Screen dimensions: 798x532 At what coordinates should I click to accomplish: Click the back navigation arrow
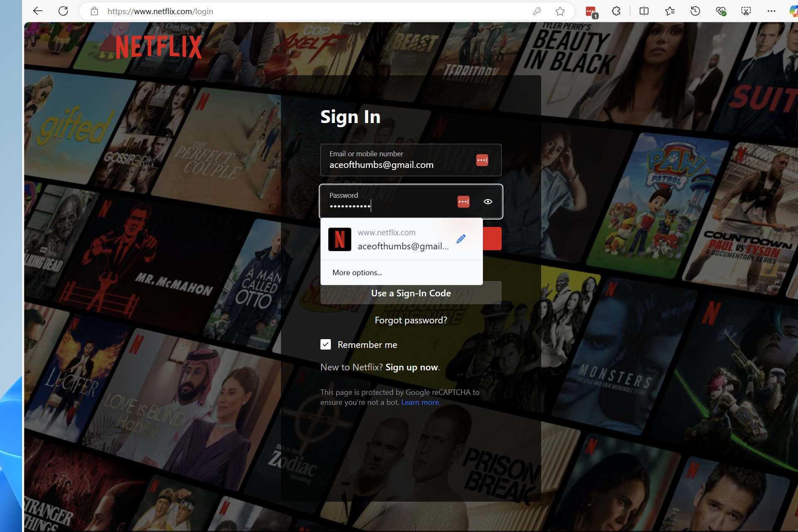click(37, 11)
